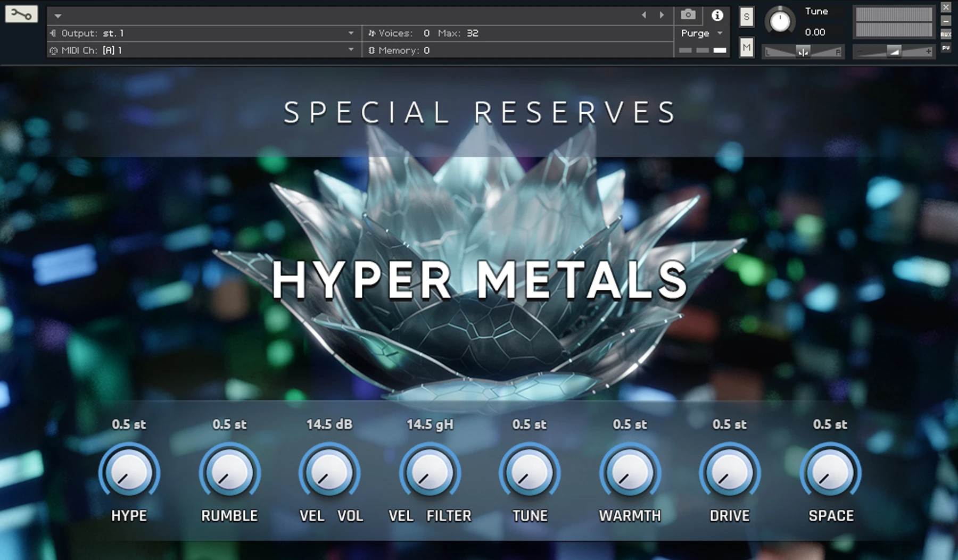Toggle the PV button
The height and width of the screenshot is (560, 958).
click(x=946, y=48)
